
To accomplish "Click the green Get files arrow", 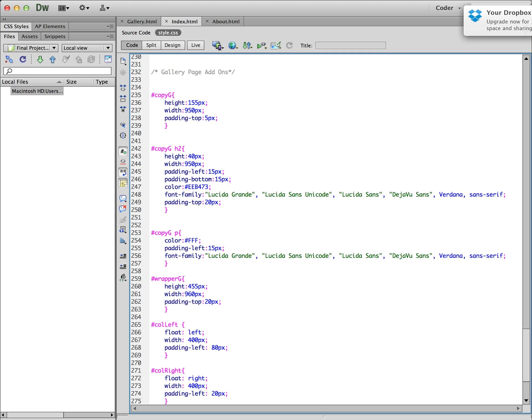I will coord(40,59).
